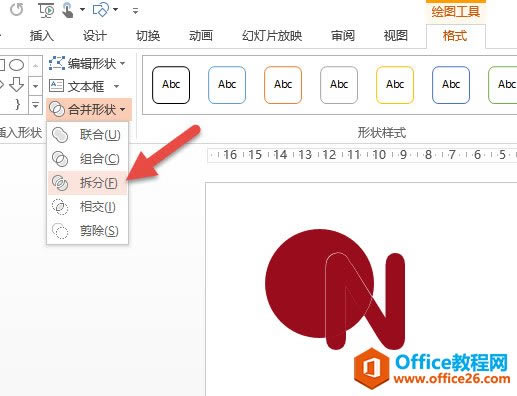Select the dark red N shape on slide
This screenshot has height=396, width=517.
(x=396, y=300)
